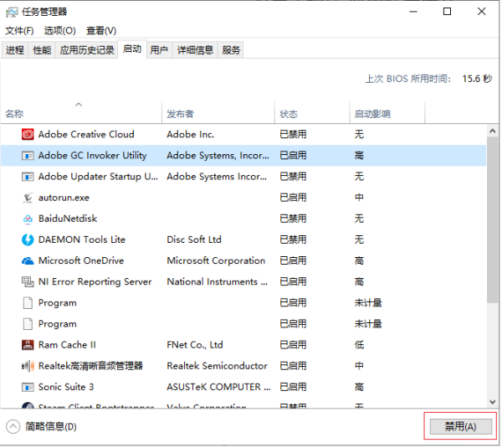Click the Ram Cache II icon
Image resolution: width=502 pixels, height=448 pixels.
pos(28,346)
